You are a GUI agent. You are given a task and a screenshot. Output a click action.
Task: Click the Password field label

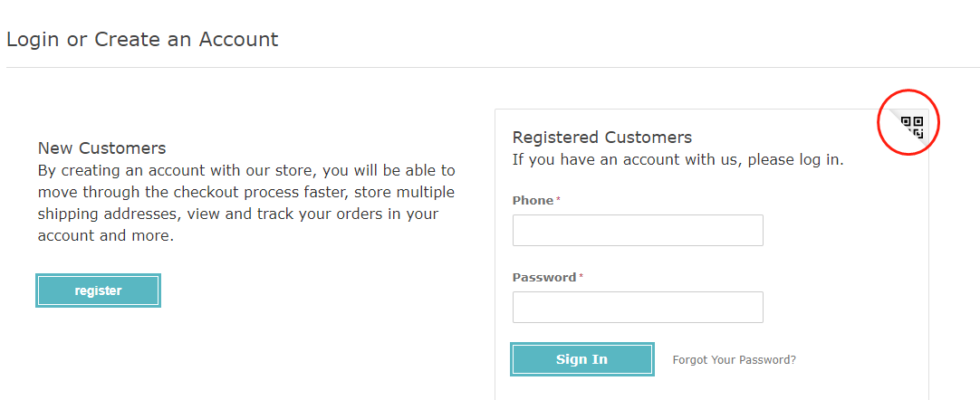point(543,277)
